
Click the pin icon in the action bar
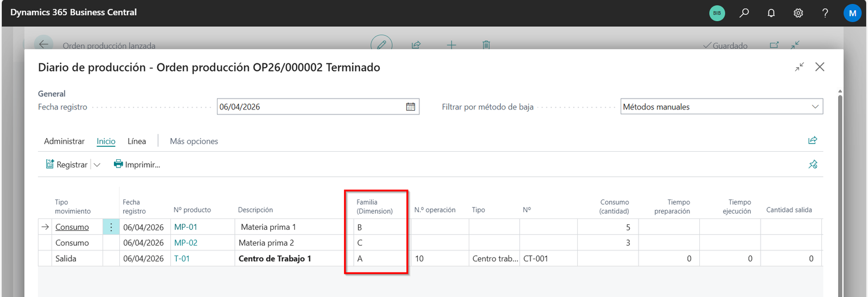coord(812,164)
